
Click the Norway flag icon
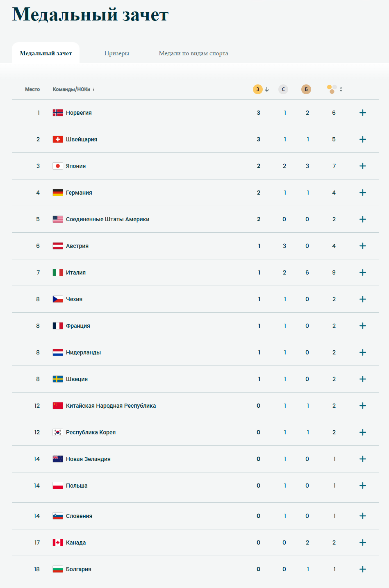[x=58, y=113]
